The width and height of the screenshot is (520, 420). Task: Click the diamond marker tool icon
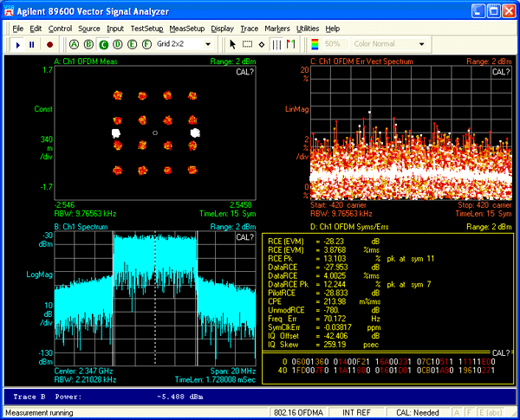tap(262, 43)
